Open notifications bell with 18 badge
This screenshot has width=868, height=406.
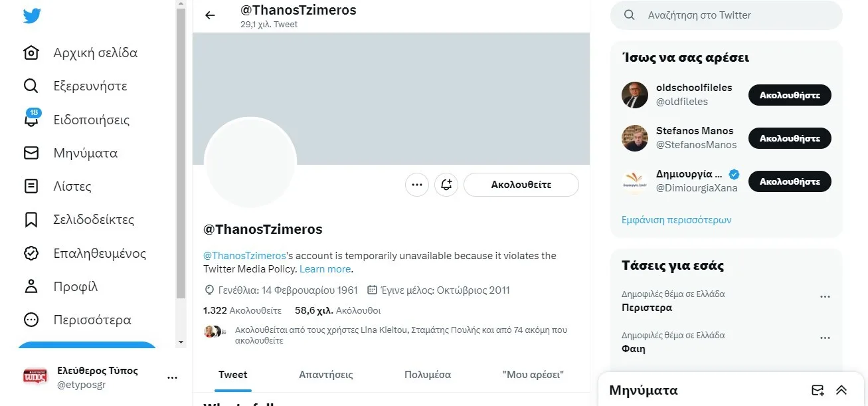point(31,120)
